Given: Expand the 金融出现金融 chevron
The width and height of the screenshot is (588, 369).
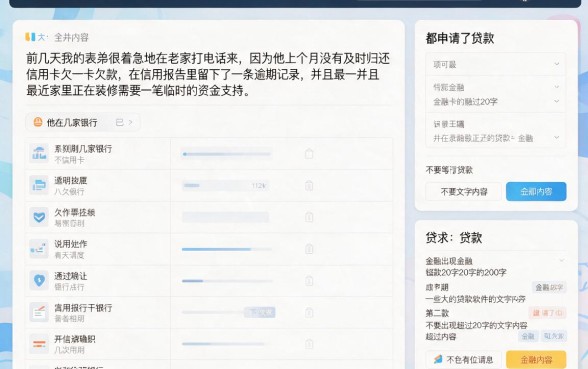Looking at the screenshot, I should click(561, 260).
